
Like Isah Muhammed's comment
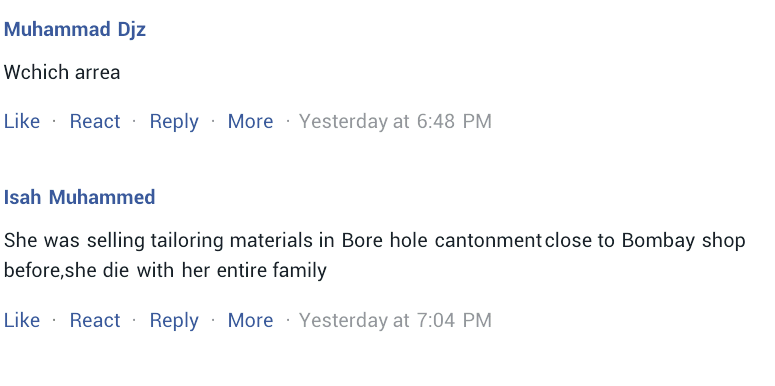tap(22, 320)
